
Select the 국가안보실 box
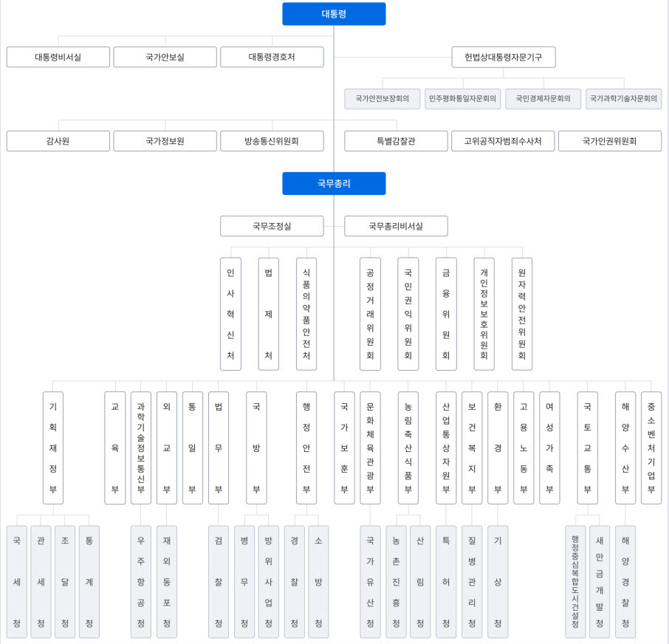click(165, 57)
